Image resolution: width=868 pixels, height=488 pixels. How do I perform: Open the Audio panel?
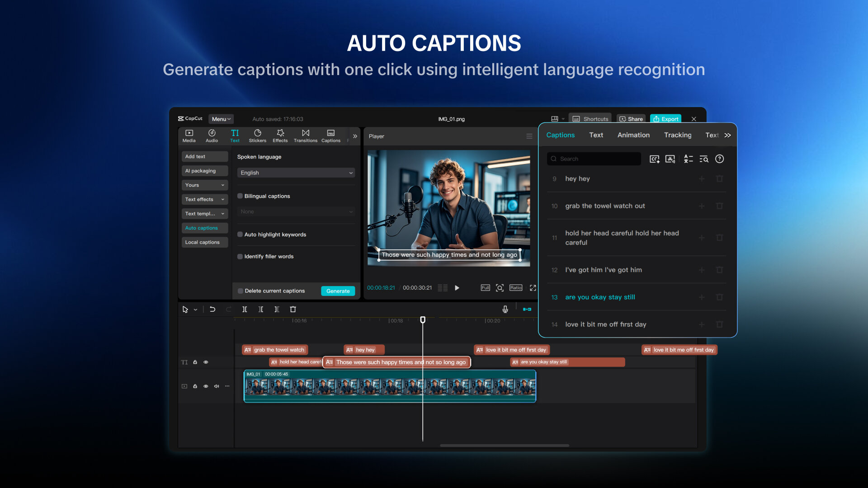click(x=212, y=136)
